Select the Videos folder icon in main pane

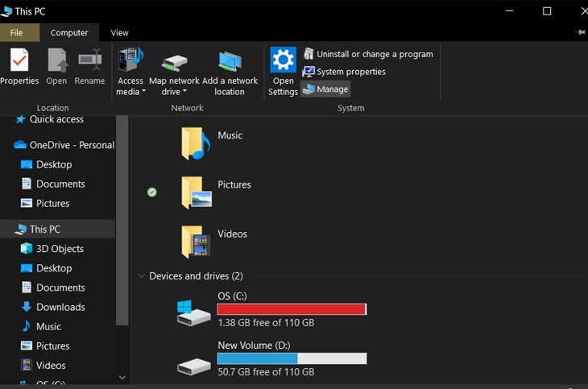coord(196,242)
